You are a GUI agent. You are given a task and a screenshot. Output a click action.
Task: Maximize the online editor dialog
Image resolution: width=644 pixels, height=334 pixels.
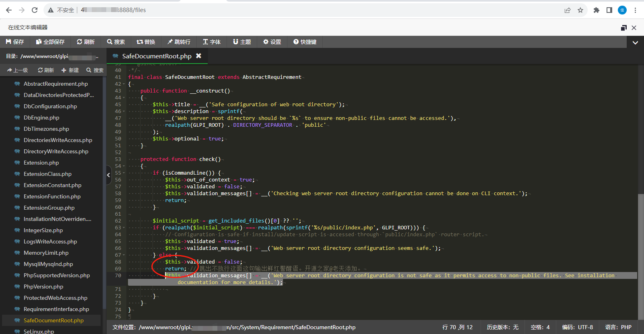pos(623,27)
